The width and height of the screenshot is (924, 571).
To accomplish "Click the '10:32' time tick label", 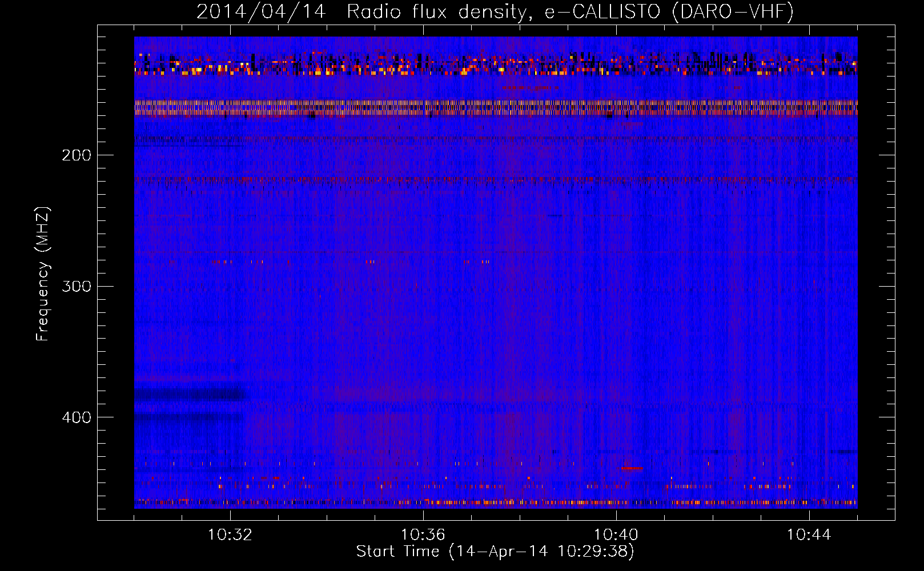I will coord(230,535).
